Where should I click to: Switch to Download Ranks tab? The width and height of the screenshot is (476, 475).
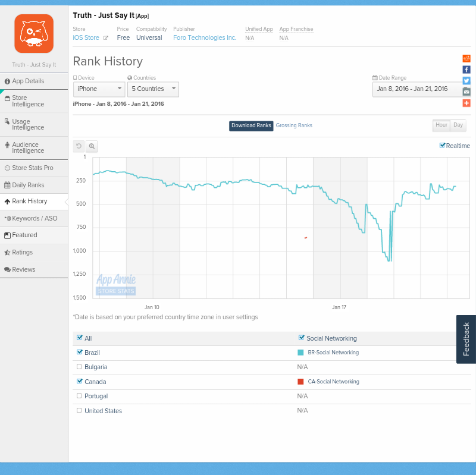click(x=251, y=126)
